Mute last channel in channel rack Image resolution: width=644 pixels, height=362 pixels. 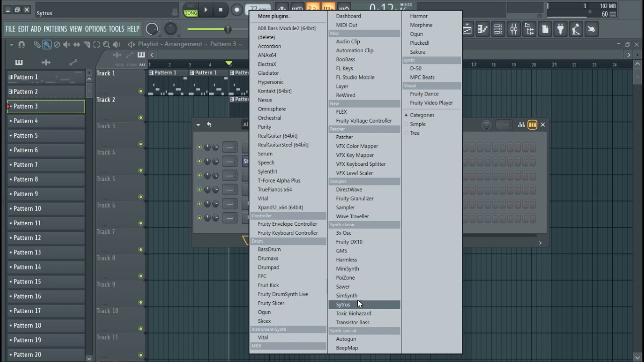pyautogui.click(x=199, y=218)
